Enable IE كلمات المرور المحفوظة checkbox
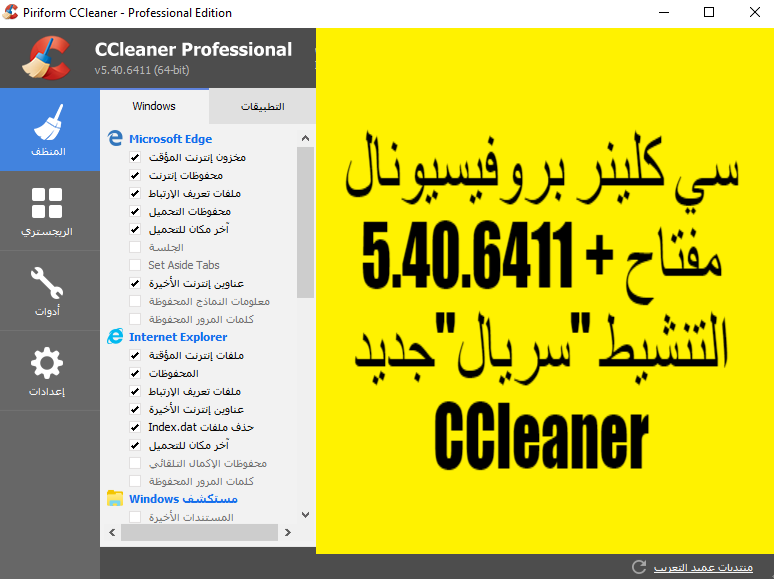The image size is (774, 579). pos(135,481)
